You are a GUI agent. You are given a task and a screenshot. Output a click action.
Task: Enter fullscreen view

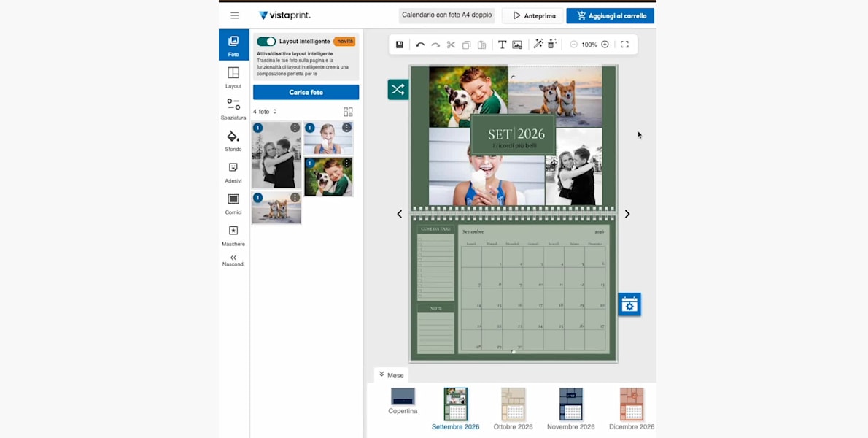[624, 45]
